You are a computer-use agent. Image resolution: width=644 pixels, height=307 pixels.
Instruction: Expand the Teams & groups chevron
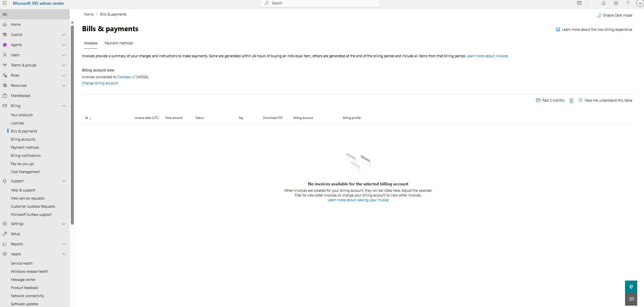[64, 65]
